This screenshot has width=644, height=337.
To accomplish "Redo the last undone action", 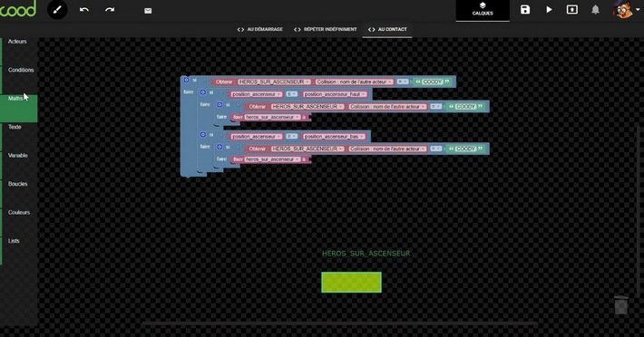I will [x=110, y=10].
